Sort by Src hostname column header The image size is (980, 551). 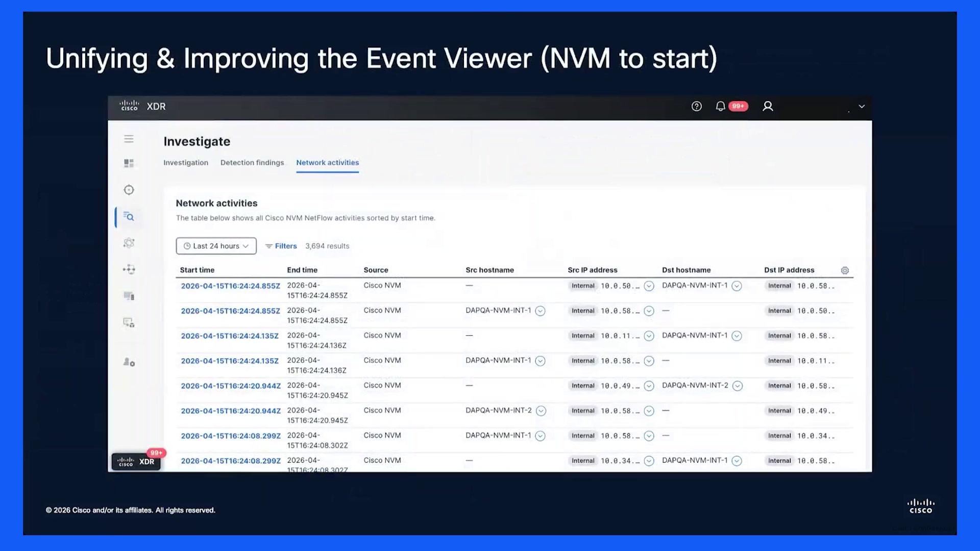pos(489,270)
